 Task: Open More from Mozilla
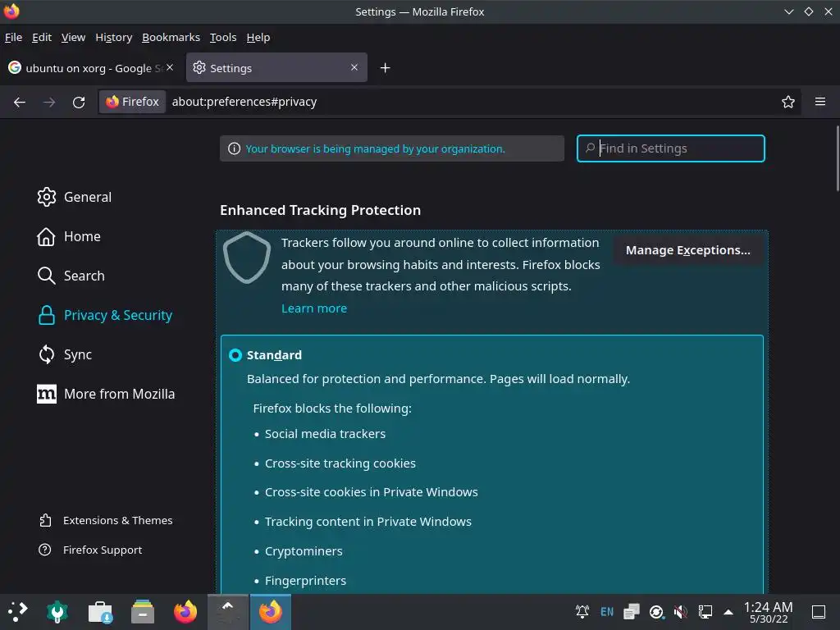click(106, 394)
